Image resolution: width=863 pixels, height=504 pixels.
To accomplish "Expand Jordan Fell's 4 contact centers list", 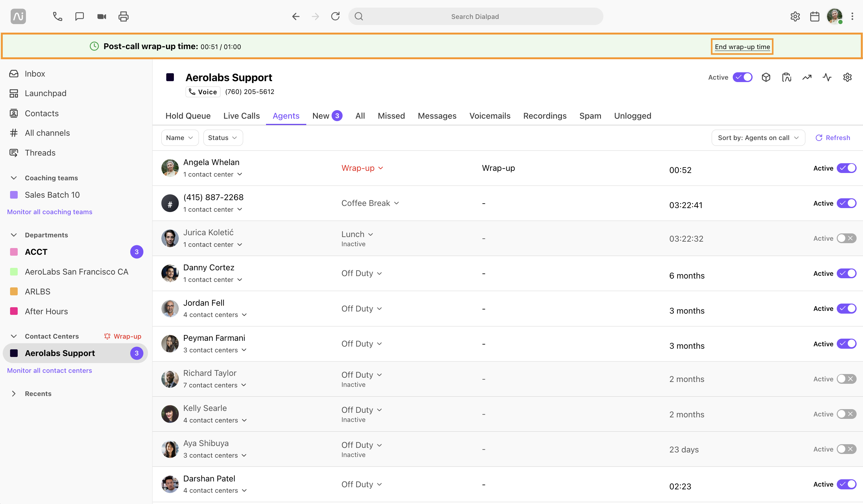I will [x=215, y=315].
